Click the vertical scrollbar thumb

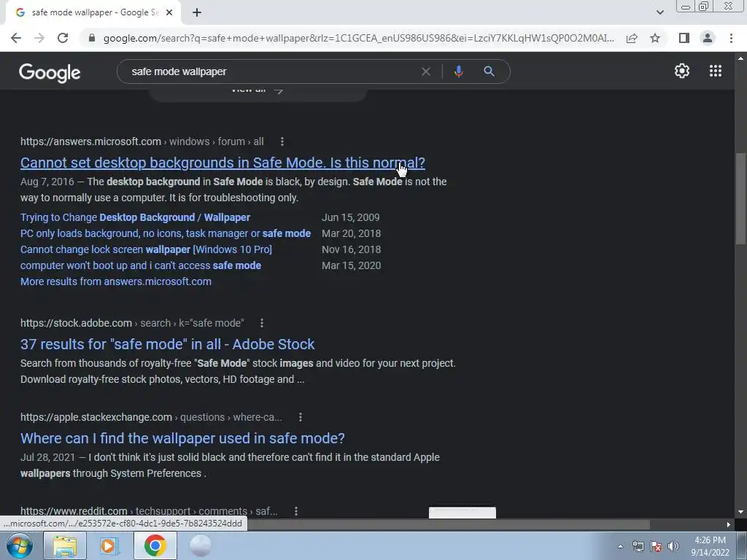740,199
